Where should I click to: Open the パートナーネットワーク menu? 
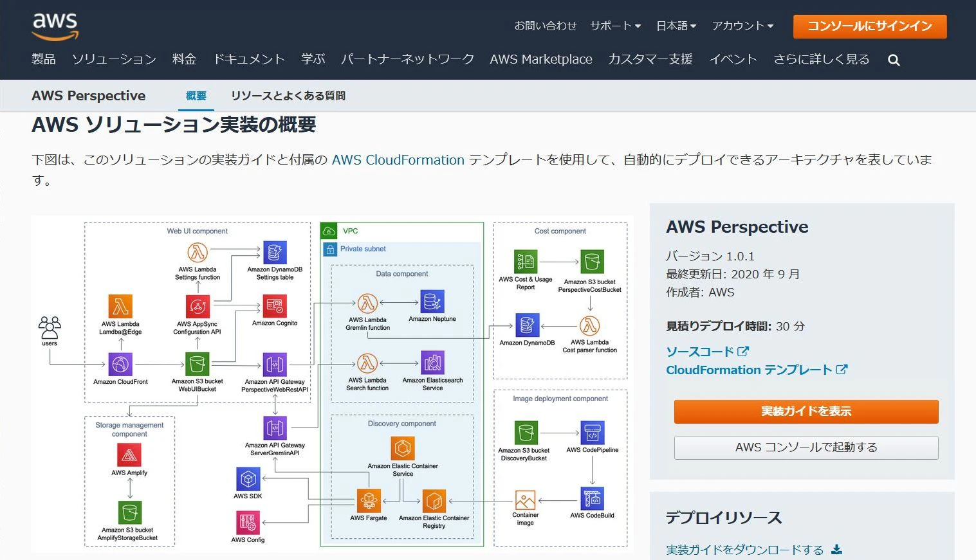(407, 59)
